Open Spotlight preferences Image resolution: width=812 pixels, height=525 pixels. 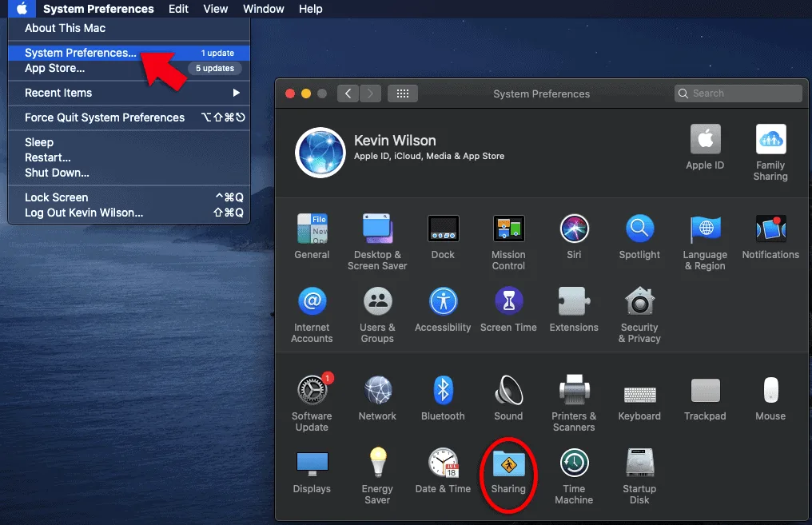coord(639,237)
